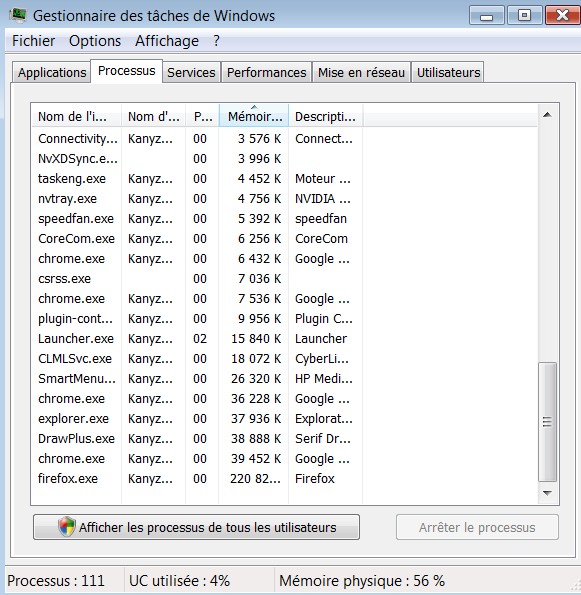Sort by the P... CPU column header
The height and width of the screenshot is (595, 581).
tap(202, 116)
